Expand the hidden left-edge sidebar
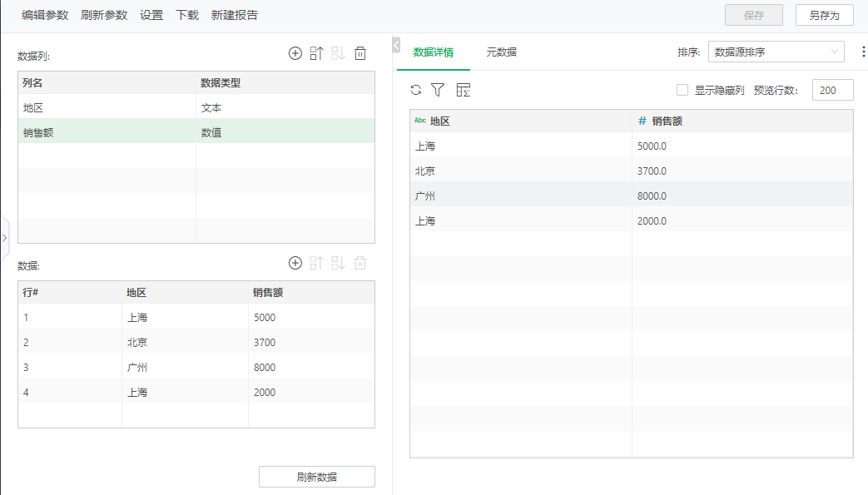 click(x=4, y=238)
